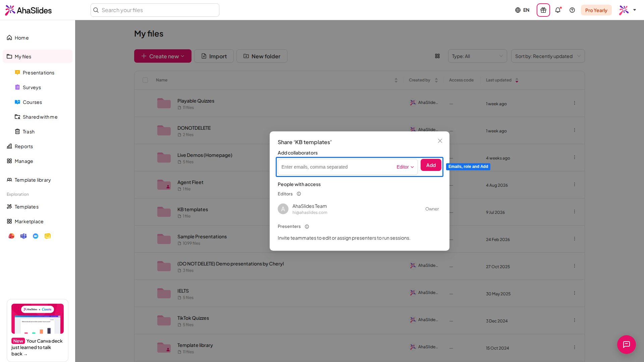Open Shared with me section
644x362 pixels.
(38, 117)
